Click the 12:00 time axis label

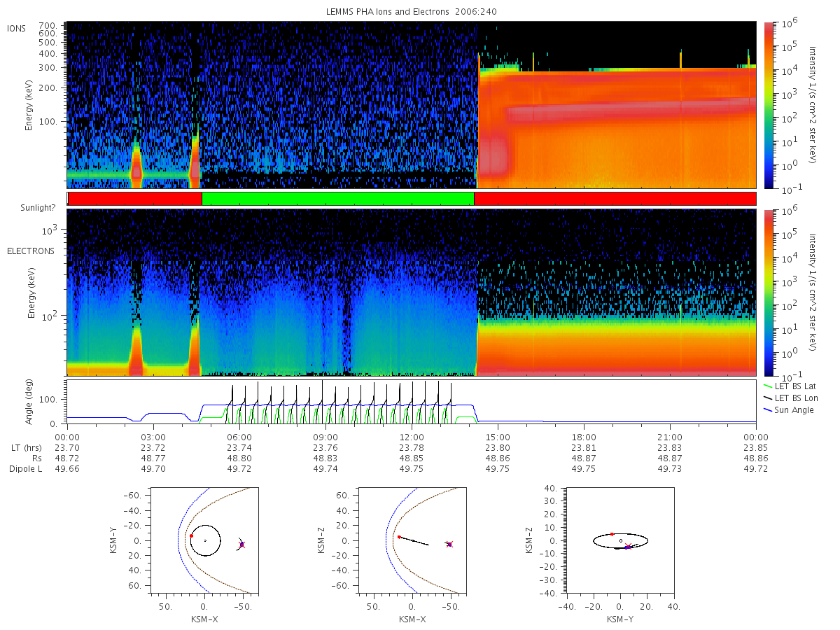point(412,436)
